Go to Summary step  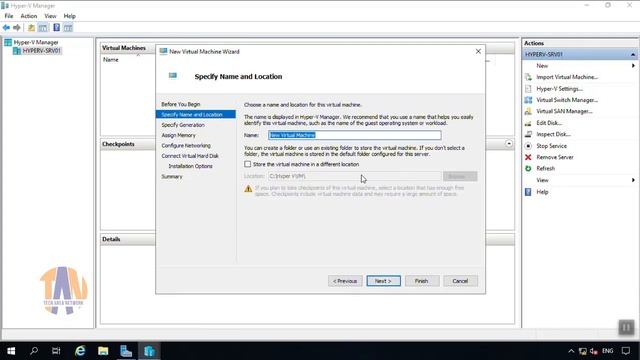tap(171, 176)
